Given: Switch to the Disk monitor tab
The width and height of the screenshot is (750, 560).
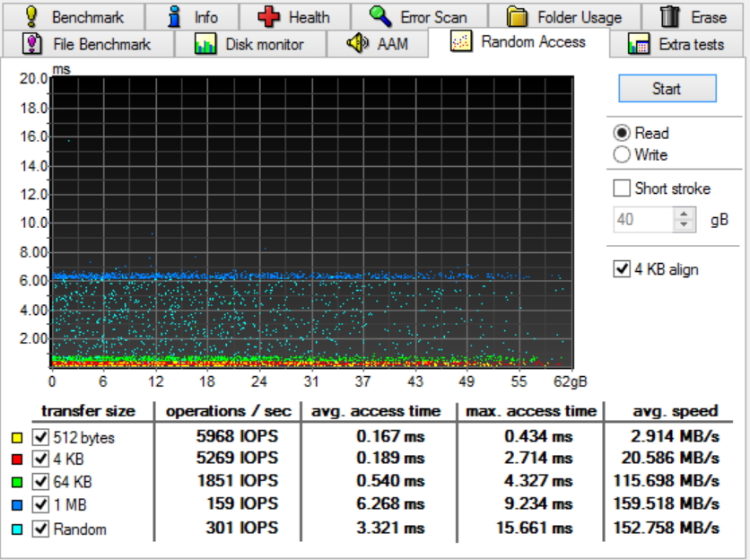Looking at the screenshot, I should [250, 44].
